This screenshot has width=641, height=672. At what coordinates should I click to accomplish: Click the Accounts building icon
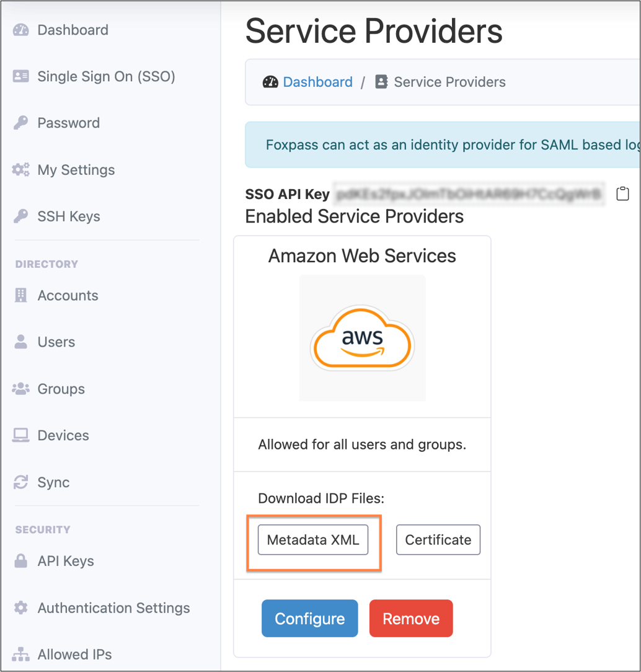click(20, 295)
